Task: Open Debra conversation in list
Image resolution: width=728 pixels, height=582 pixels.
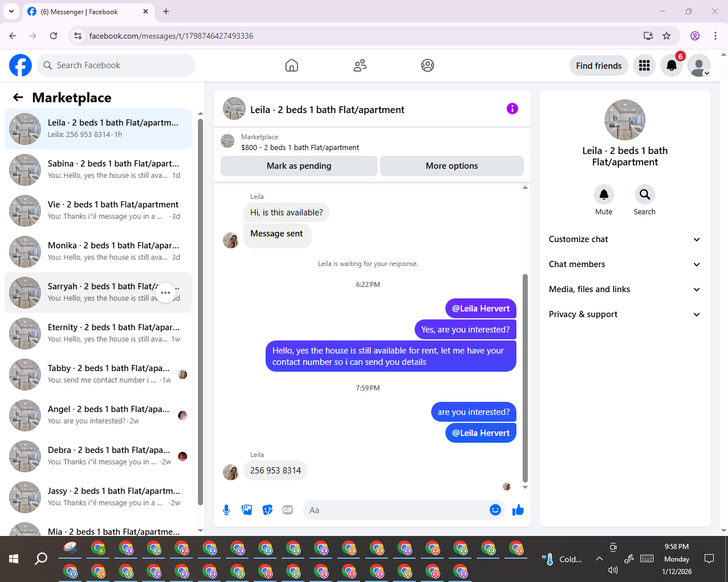Action: pos(98,456)
